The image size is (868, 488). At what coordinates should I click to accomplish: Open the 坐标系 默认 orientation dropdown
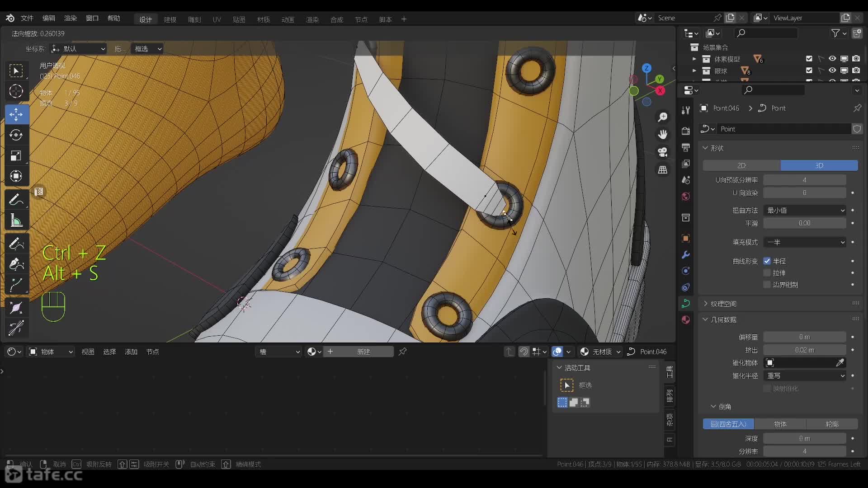(x=78, y=49)
